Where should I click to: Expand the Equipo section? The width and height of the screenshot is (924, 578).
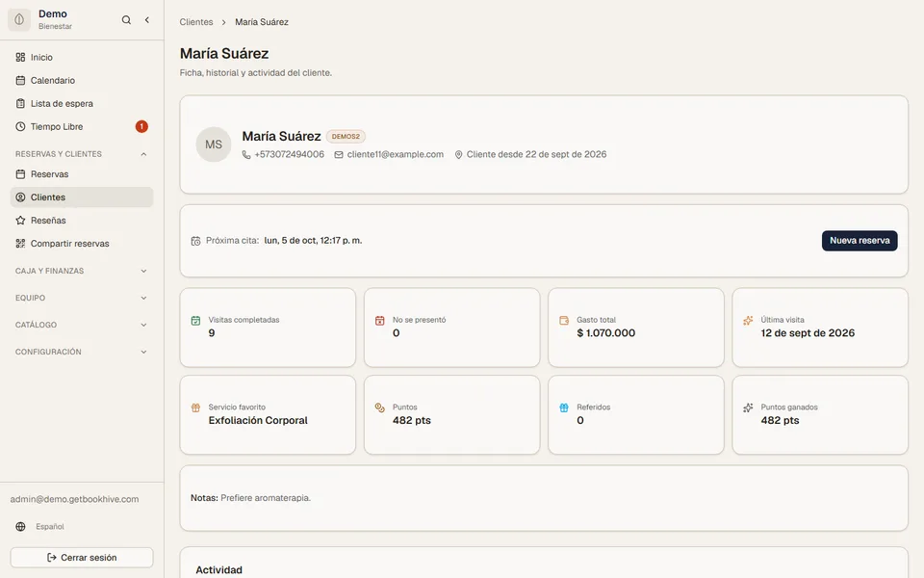coord(82,298)
